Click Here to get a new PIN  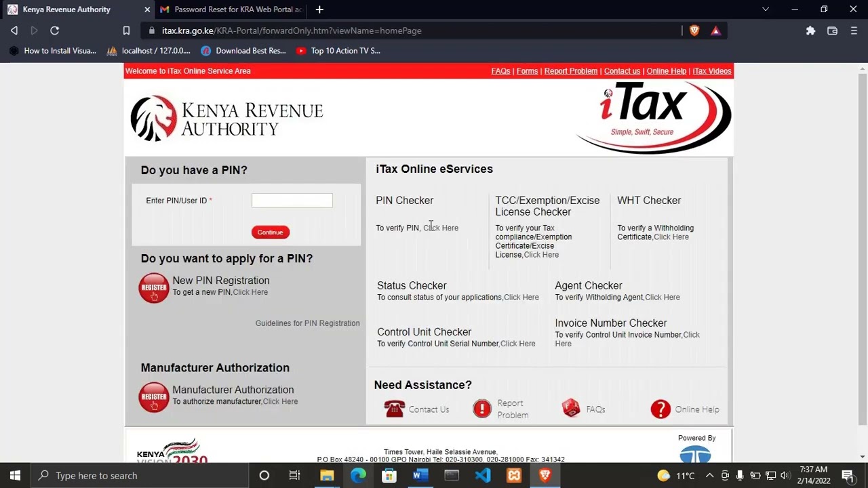click(250, 292)
